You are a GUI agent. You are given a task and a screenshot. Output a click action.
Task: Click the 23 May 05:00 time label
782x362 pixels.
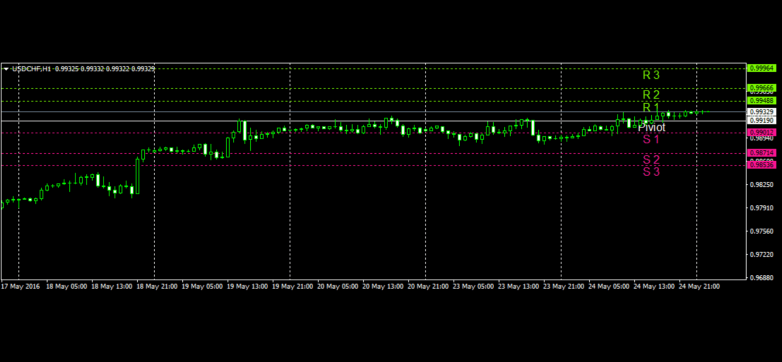pos(473,287)
